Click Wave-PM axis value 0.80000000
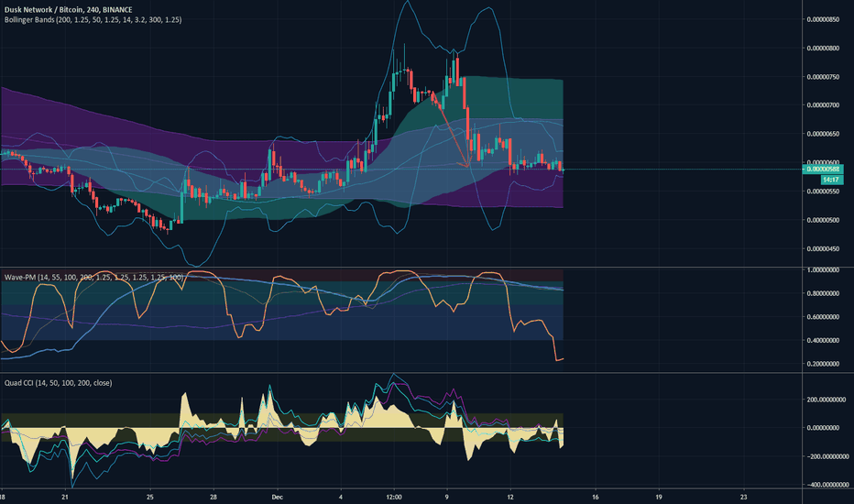This screenshot has height=504, width=854. coord(823,293)
